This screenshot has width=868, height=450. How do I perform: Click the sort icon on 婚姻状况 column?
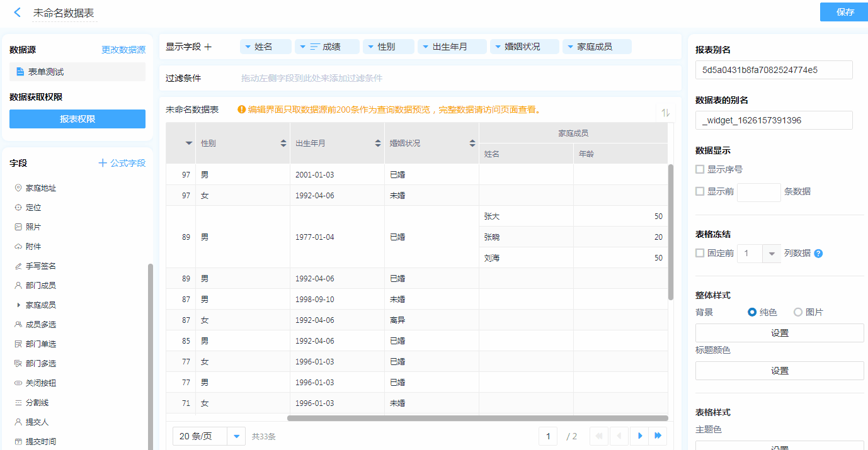472,143
